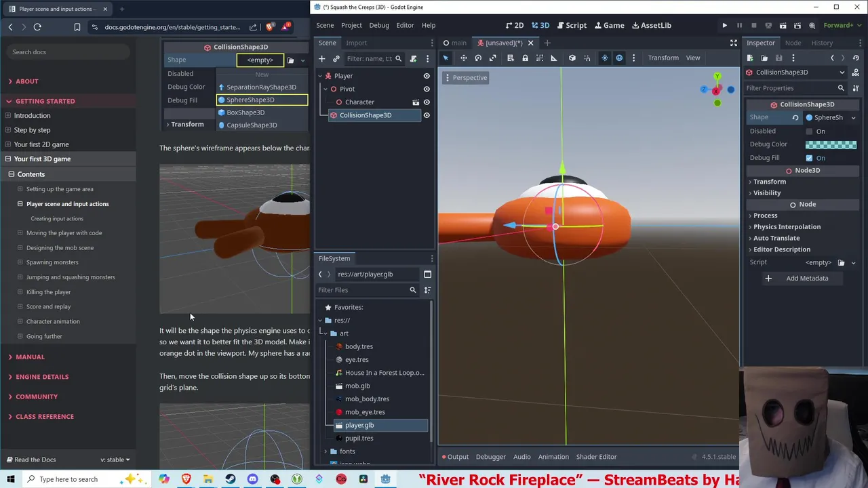868x488 pixels.
Task: Open the object history clock icon in Inspector
Action: (856, 58)
